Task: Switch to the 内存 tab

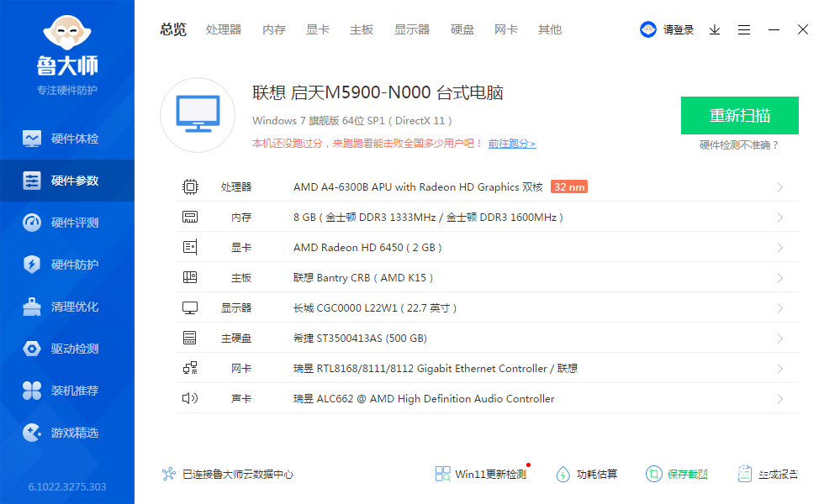Action: coord(274,30)
